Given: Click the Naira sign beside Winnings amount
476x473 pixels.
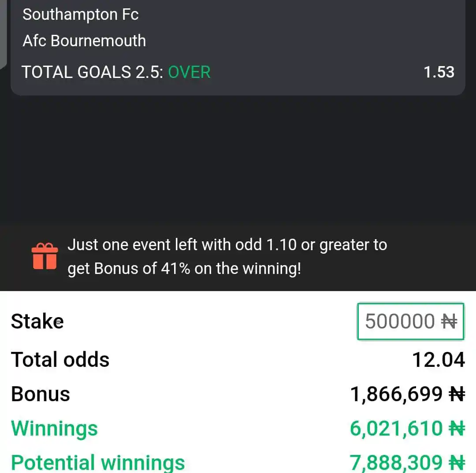Looking at the screenshot, I should tap(457, 429).
